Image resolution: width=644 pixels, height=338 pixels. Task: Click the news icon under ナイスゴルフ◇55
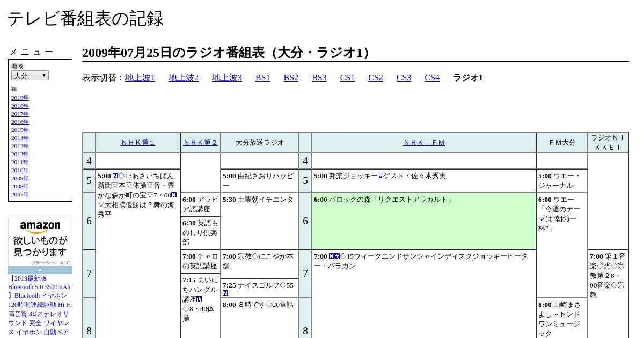(x=225, y=293)
